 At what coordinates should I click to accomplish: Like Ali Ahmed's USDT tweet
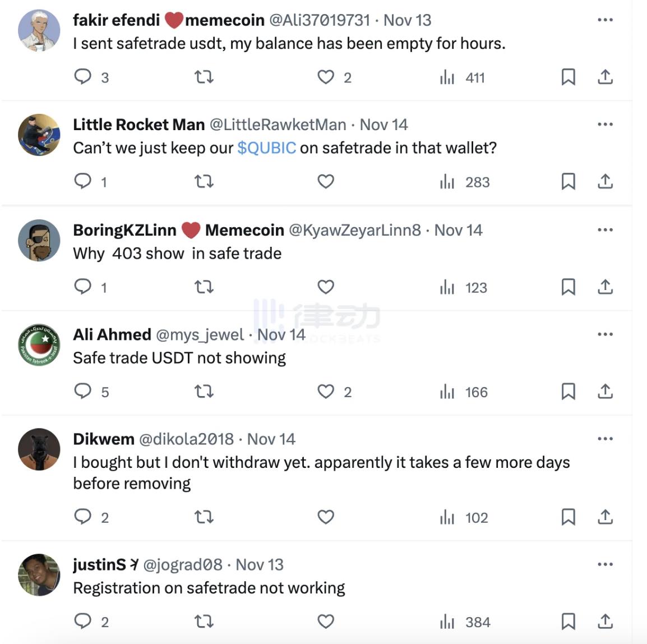326,391
